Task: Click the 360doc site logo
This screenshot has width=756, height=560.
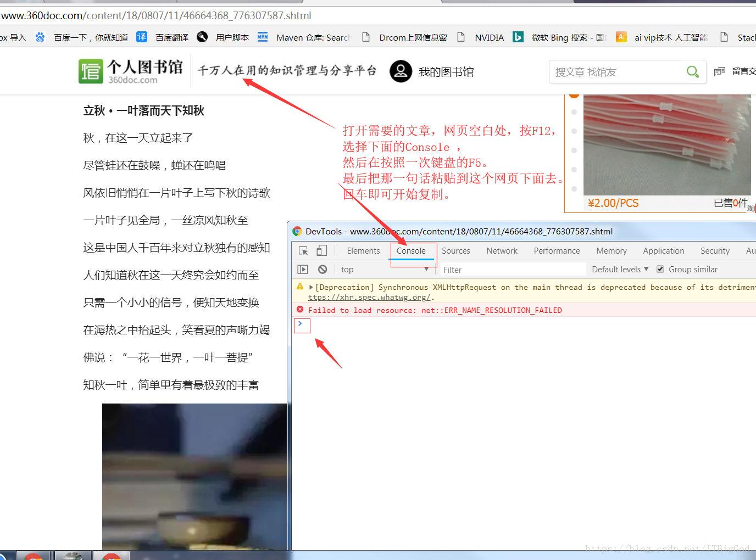Action: (131, 71)
